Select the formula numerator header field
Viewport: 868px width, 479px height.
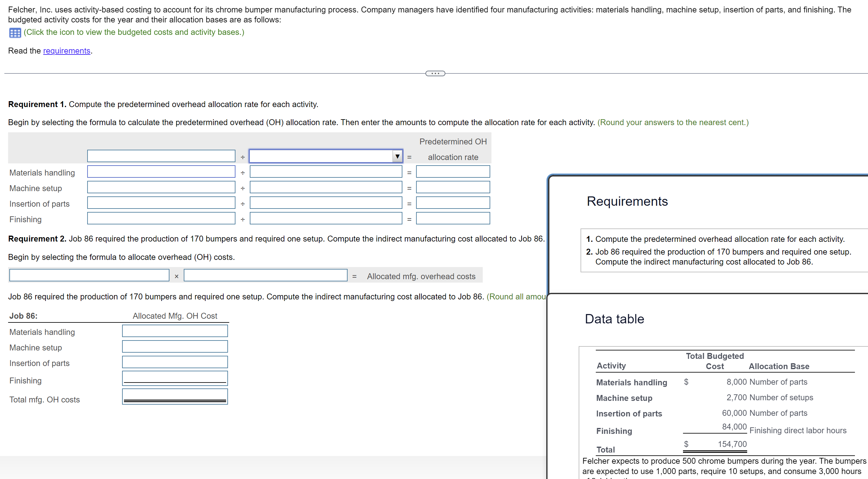coord(161,156)
